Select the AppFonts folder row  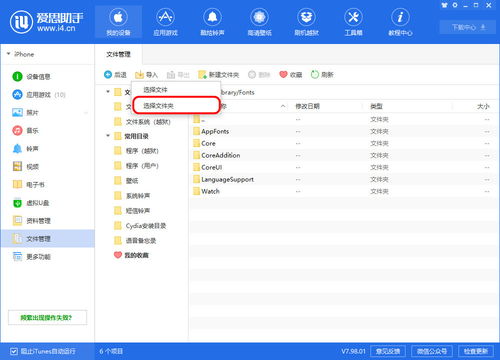pos(342,131)
